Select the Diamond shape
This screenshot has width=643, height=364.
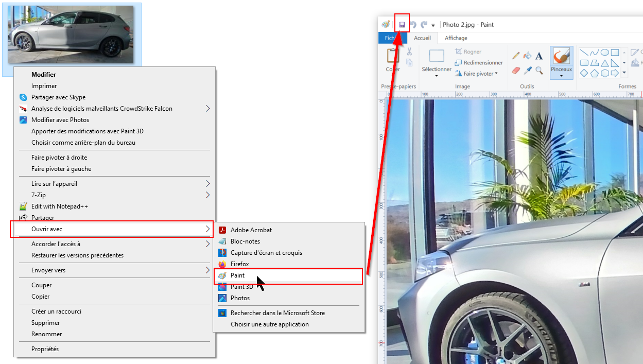(x=584, y=73)
